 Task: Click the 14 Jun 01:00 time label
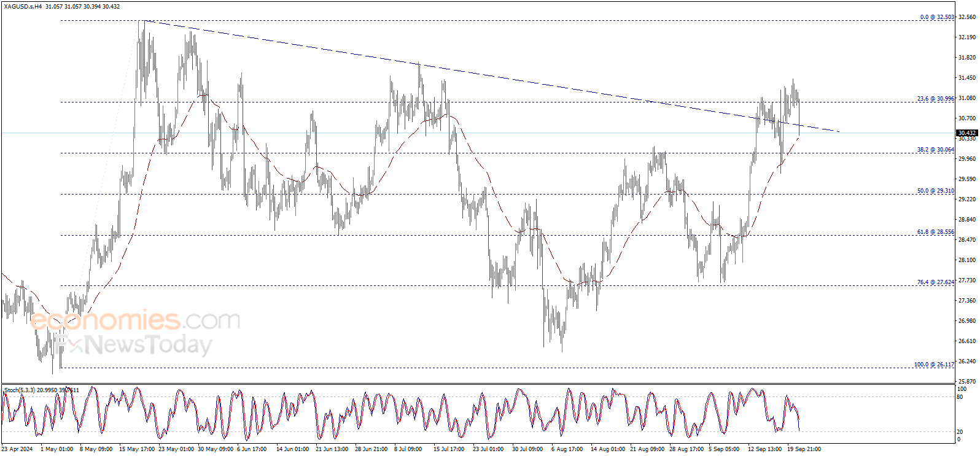point(292,449)
